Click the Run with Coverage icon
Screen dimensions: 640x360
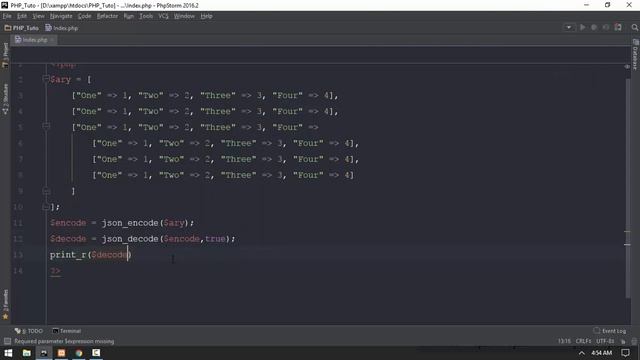[x=606, y=27]
